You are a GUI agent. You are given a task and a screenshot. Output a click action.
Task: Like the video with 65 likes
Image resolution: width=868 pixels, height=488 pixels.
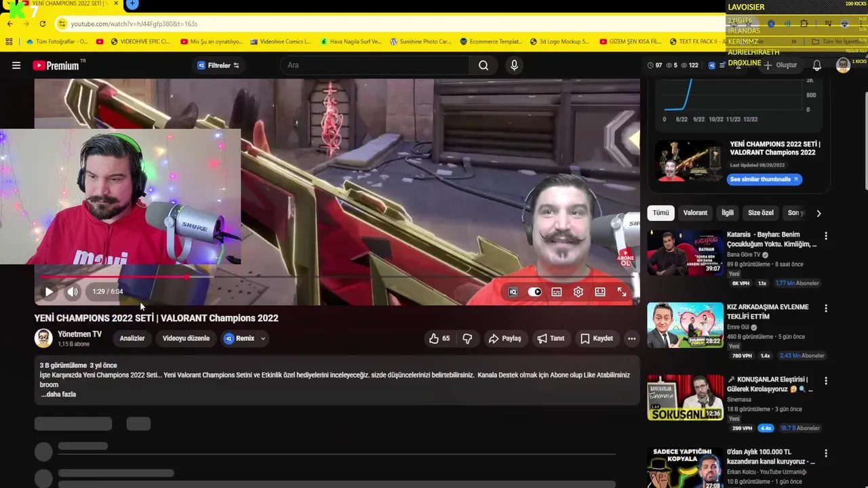pos(439,338)
